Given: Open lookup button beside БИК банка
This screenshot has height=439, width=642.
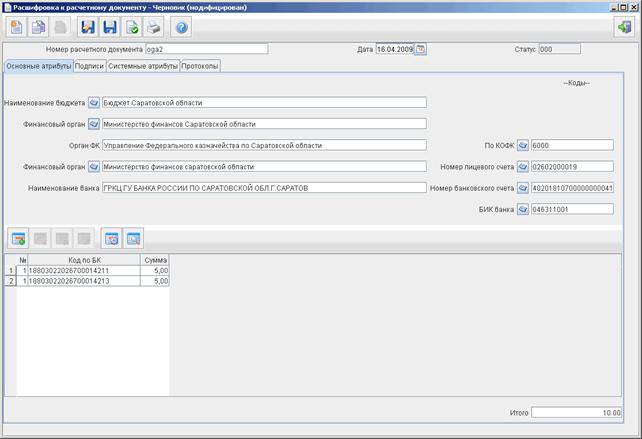Looking at the screenshot, I should tap(522, 209).
